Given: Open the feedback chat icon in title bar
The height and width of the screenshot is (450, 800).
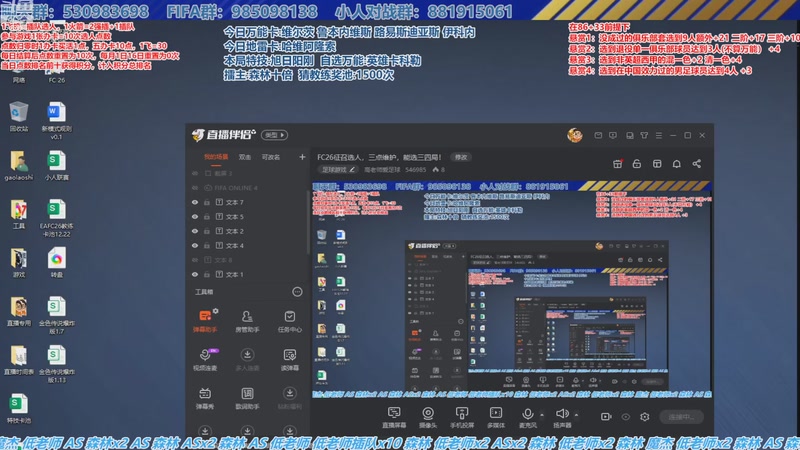Looking at the screenshot, I should (x=613, y=135).
